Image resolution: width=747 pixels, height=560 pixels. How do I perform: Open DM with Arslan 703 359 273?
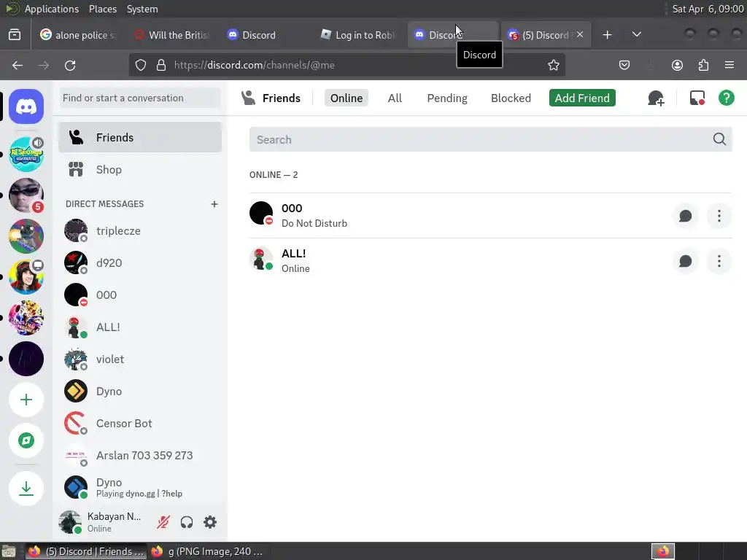pos(140,455)
